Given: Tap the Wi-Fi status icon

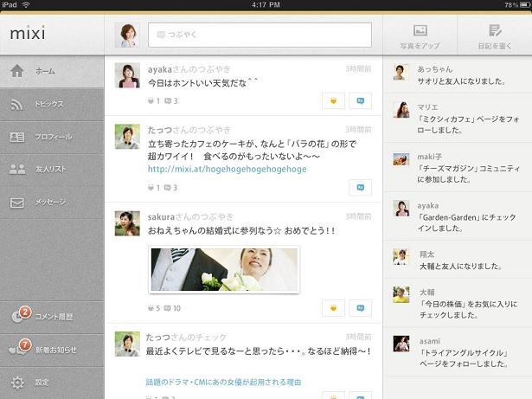Looking at the screenshot, I should (x=26, y=4).
